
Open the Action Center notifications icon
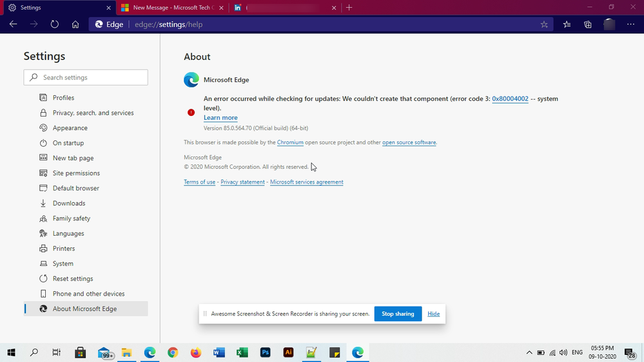tap(630, 353)
